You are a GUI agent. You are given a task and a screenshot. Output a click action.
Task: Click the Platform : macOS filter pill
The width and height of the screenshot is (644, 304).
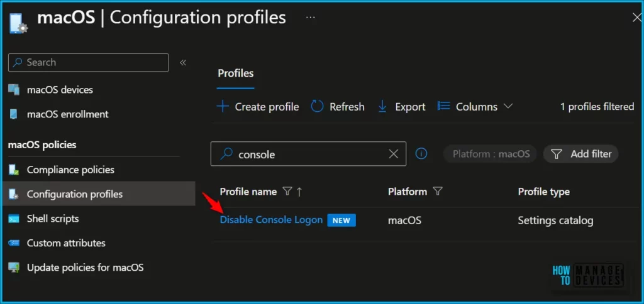click(x=491, y=154)
